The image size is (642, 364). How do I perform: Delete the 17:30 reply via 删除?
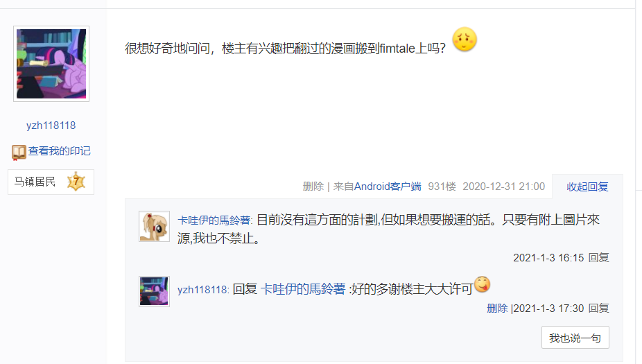coord(497,309)
